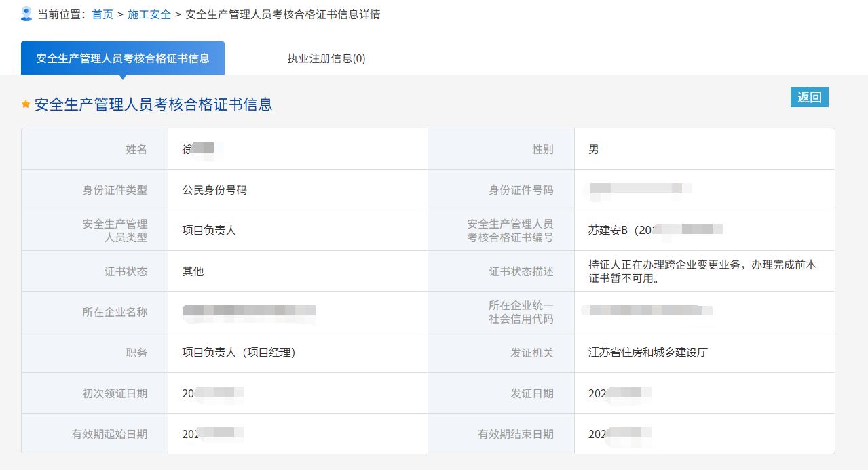Click the 发证机关 label
Image resolution: width=868 pixels, height=470 pixels.
click(x=532, y=353)
